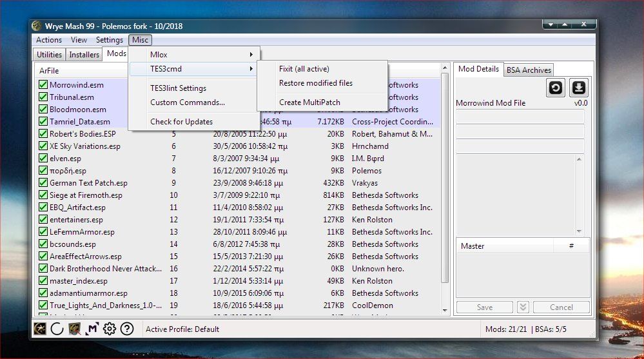Select Dark Brotherhood Never Attack... row
Screen dimensions: 644x359
pyautogui.click(x=237, y=269)
